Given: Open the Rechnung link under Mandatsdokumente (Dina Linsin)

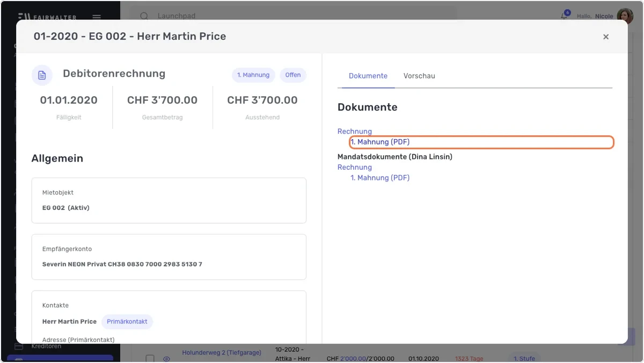Looking at the screenshot, I should click(355, 167).
